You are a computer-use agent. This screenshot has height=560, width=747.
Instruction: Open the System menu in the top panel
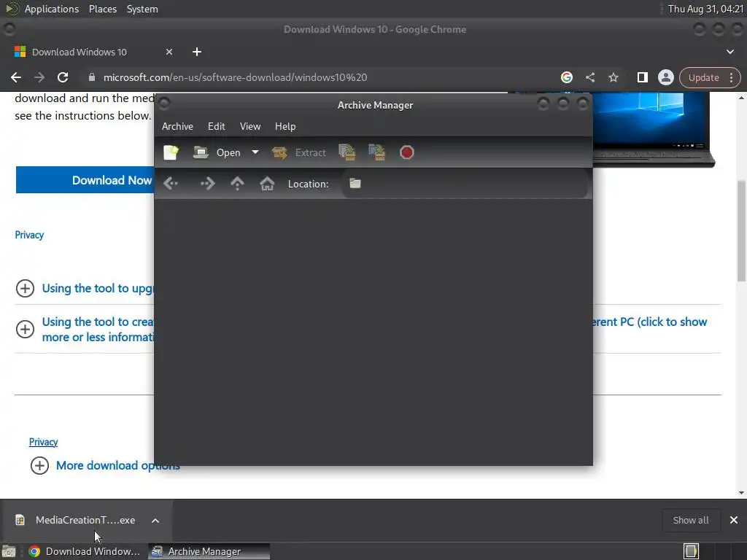pos(142,9)
